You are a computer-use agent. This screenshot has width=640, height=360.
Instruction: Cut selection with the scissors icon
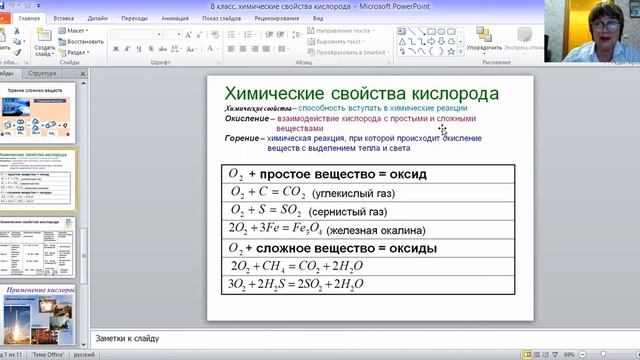[x=17, y=31]
